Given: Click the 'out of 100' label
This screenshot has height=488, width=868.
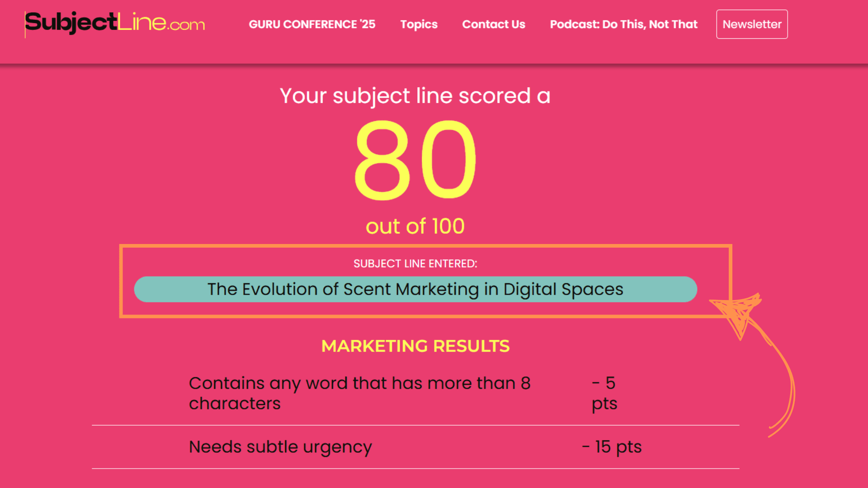Looking at the screenshot, I should pos(415,226).
